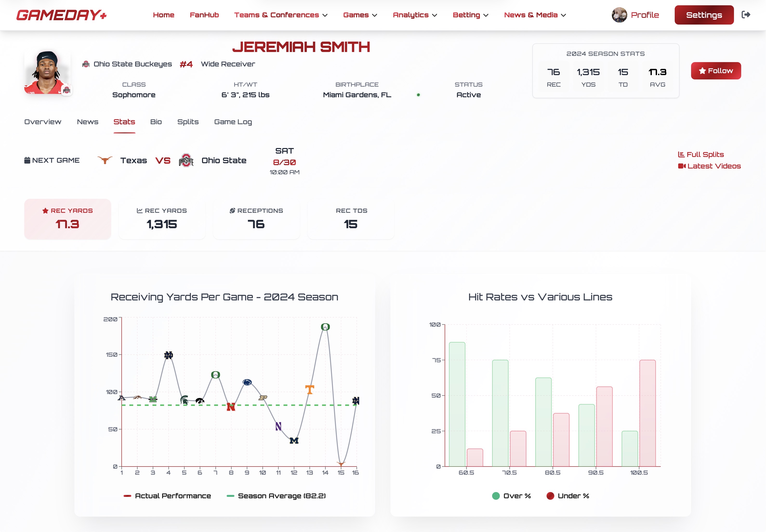Image resolution: width=766 pixels, height=532 pixels.
Task: Open the Betting dropdown menu
Action: click(470, 15)
